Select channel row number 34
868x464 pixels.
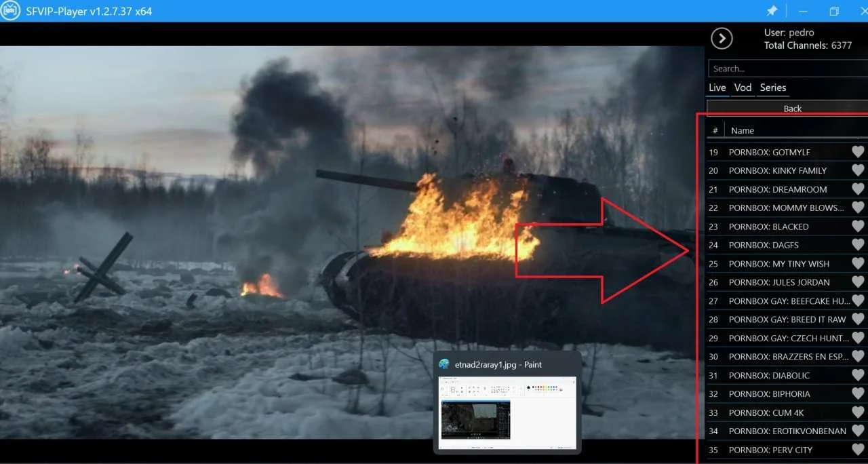click(x=787, y=431)
